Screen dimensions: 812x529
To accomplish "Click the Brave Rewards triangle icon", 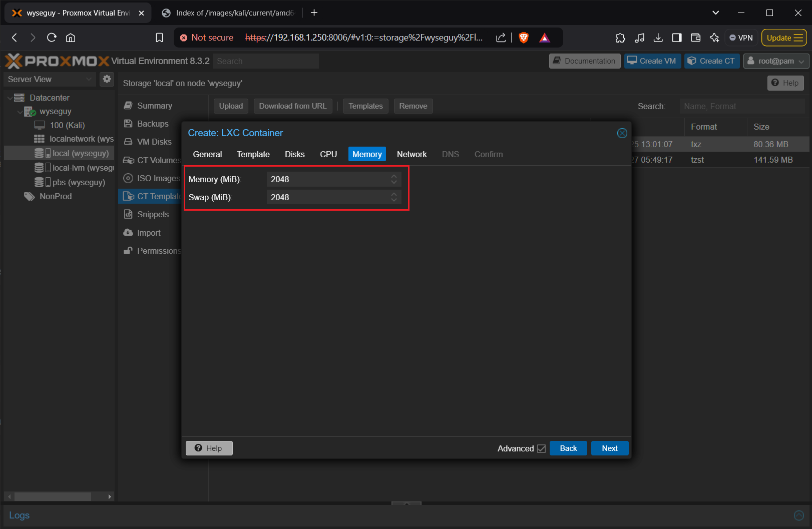I will coord(545,38).
